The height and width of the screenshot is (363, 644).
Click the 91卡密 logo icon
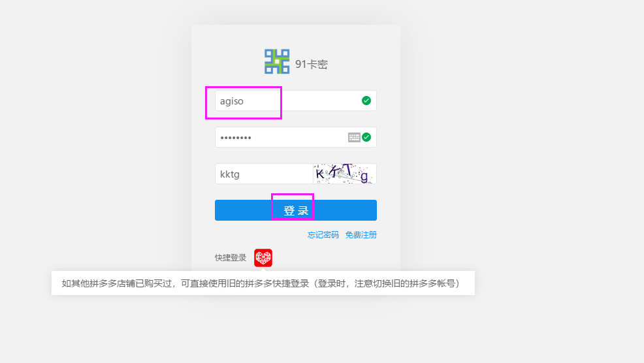click(x=277, y=61)
